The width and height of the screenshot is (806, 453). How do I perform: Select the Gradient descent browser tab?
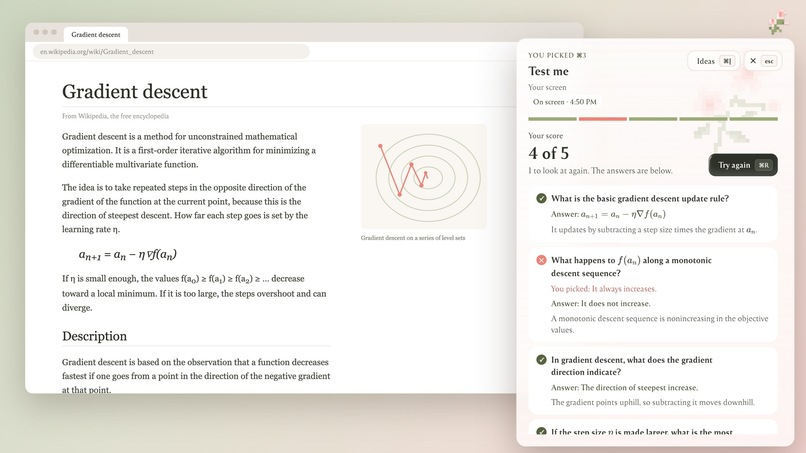(x=96, y=34)
